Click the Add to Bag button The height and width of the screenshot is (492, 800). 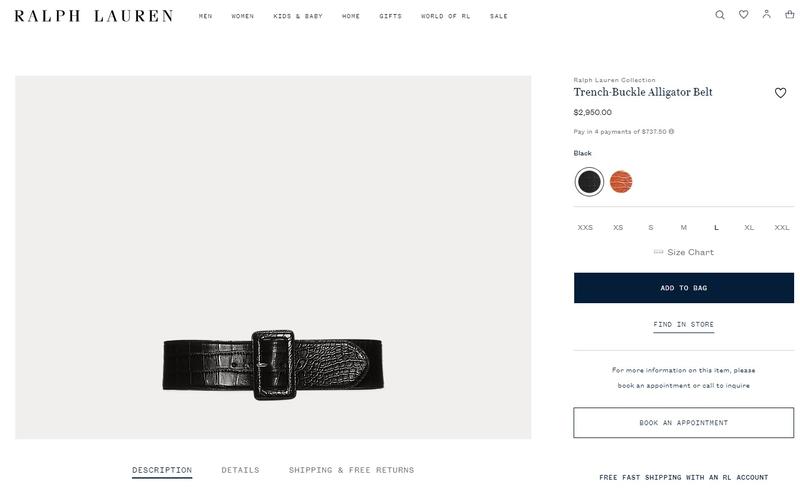pos(684,288)
